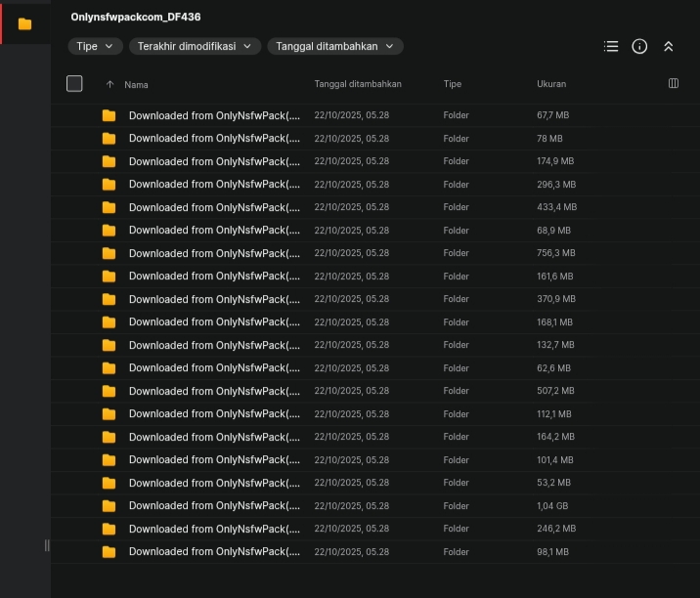Image resolution: width=700 pixels, height=598 pixels.
Task: Expand the Tipe filter dropdown
Action: pos(95,46)
